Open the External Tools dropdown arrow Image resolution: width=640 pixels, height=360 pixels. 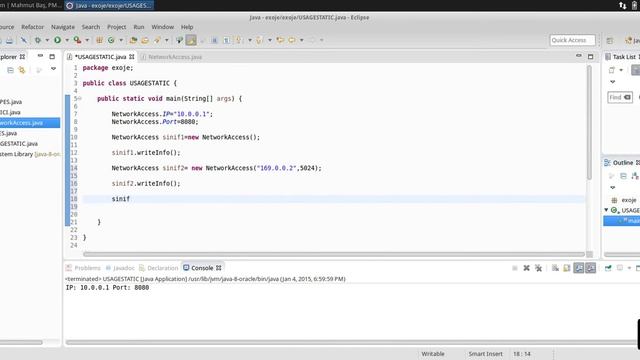click(x=87, y=40)
